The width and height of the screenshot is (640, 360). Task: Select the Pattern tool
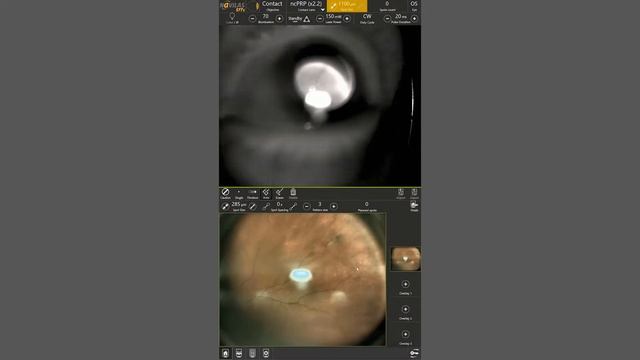pos(253,193)
